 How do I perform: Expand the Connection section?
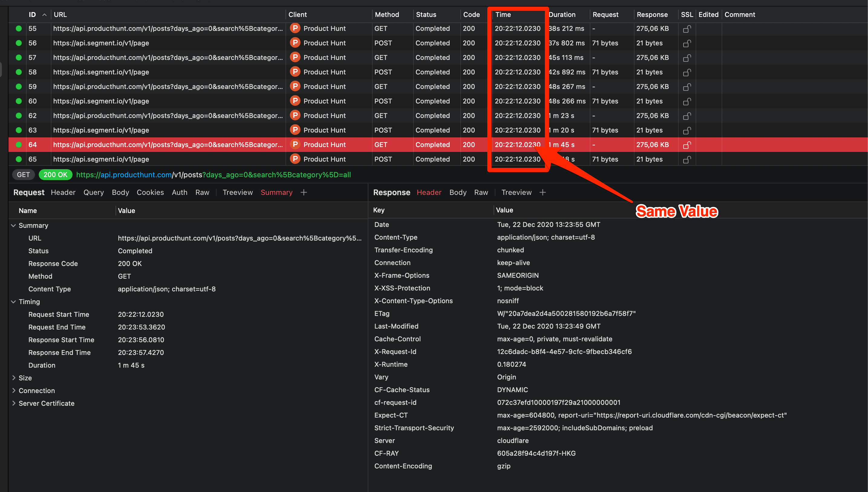pyautogui.click(x=14, y=391)
